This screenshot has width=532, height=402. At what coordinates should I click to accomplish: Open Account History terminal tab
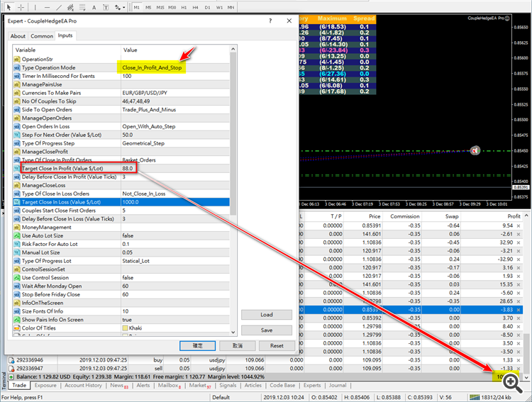pos(83,386)
